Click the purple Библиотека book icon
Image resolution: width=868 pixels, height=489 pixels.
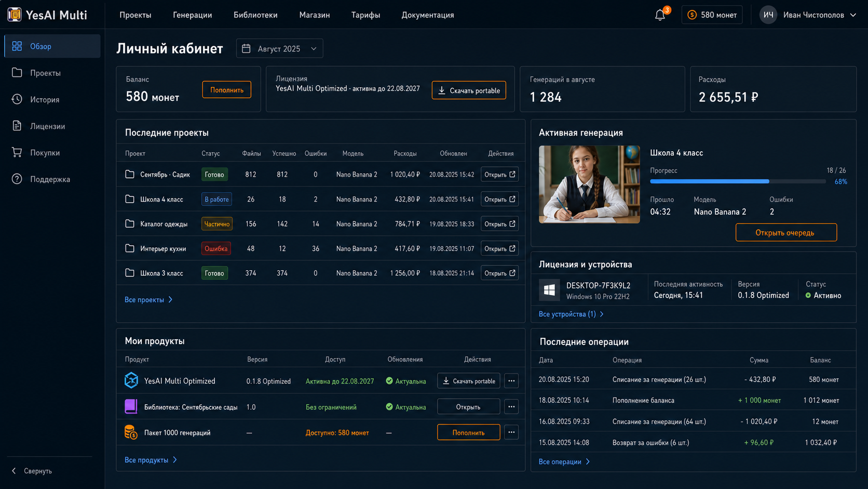[x=131, y=406]
